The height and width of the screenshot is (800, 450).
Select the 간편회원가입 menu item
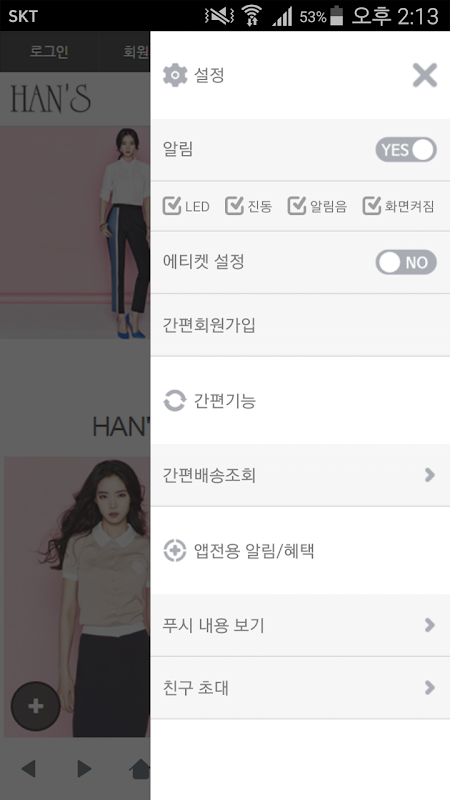coord(300,325)
